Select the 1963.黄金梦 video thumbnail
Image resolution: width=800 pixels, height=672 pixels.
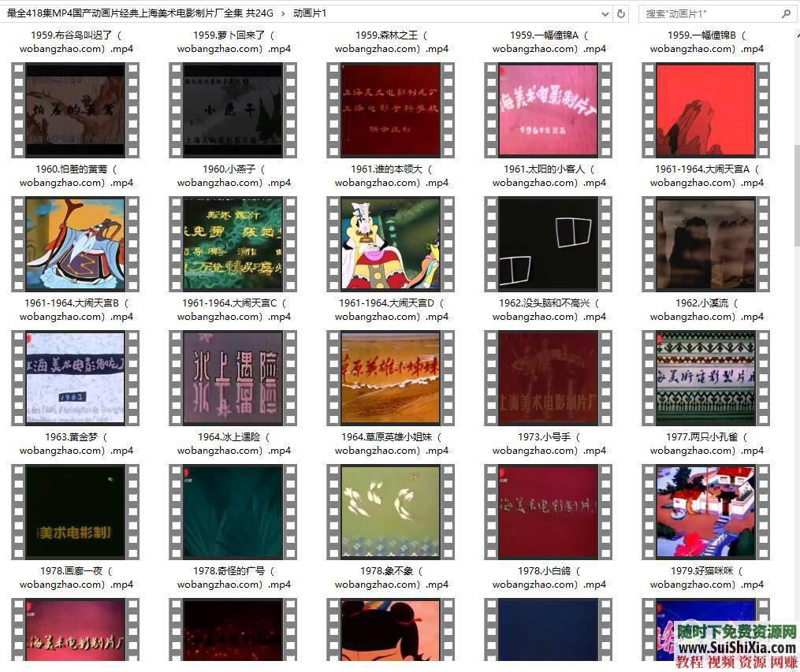coord(76,378)
